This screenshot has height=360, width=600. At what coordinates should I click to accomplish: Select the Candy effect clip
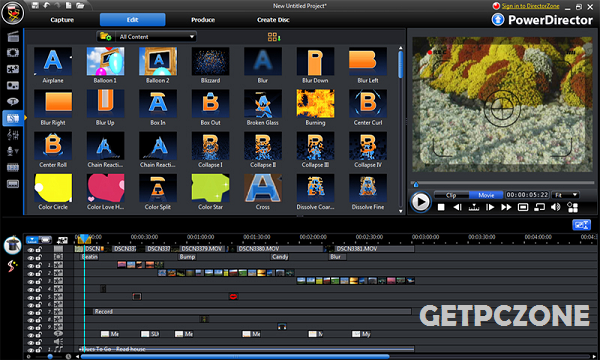279,257
